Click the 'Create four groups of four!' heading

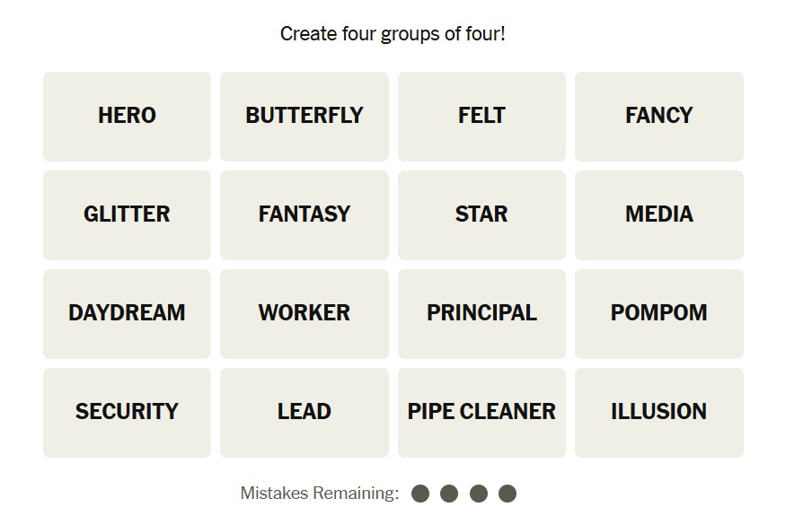click(393, 34)
